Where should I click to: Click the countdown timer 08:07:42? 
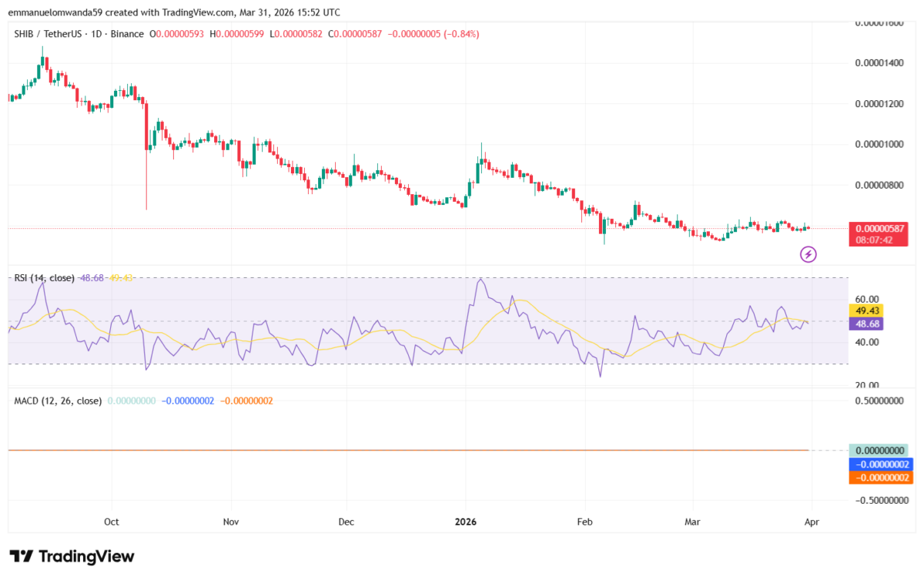point(875,239)
